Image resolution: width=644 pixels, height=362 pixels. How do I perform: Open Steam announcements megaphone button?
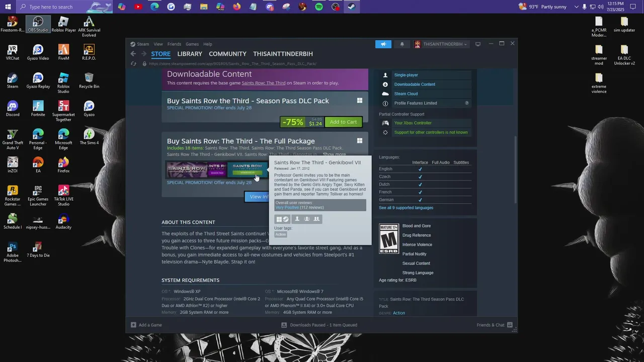pyautogui.click(x=383, y=44)
